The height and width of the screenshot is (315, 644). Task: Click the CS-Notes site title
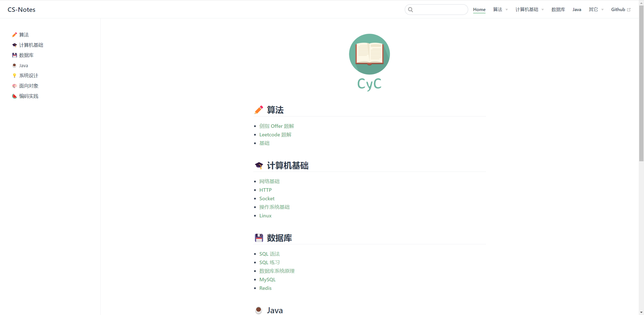tap(21, 10)
